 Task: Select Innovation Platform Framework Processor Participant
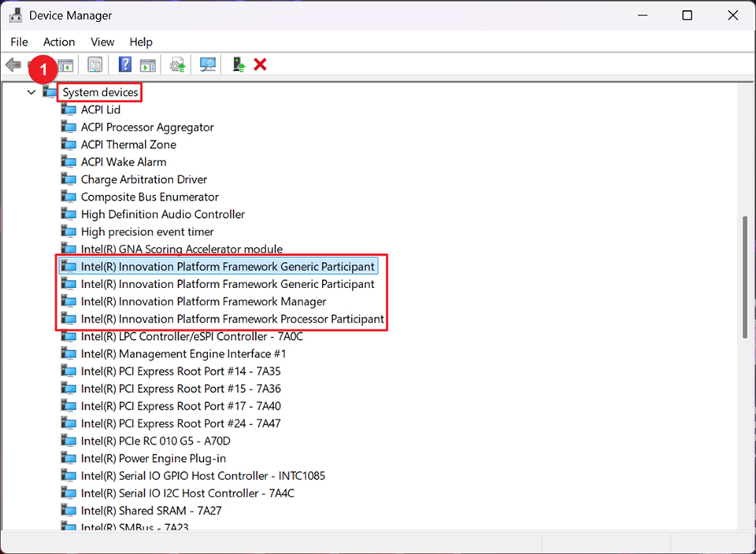pos(232,319)
